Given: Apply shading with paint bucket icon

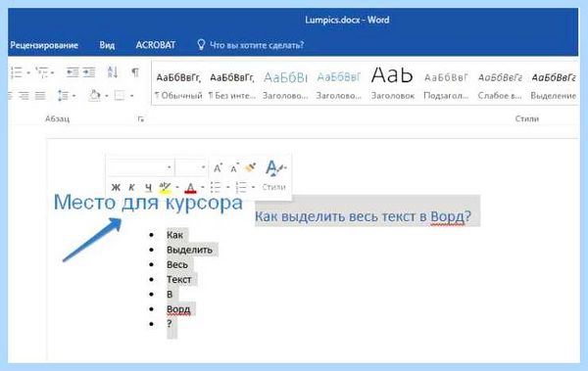Looking at the screenshot, I should [94, 96].
